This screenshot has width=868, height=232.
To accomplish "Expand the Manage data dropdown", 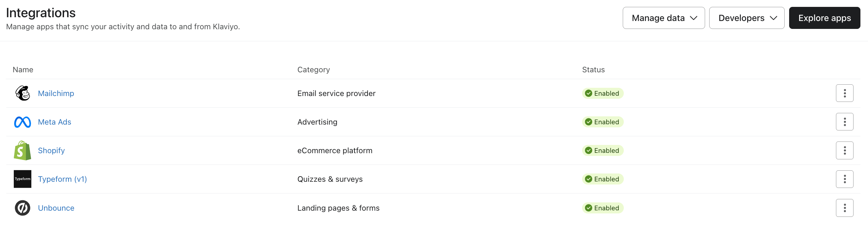I will pos(663,18).
